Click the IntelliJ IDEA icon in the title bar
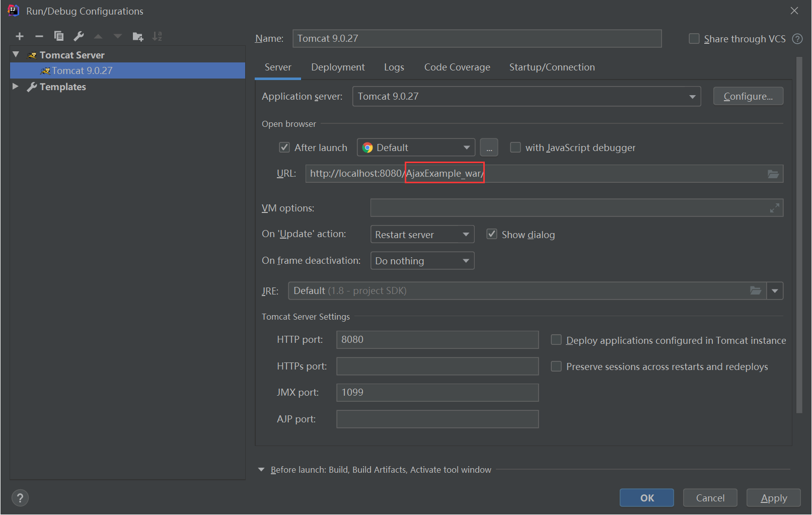 (x=14, y=11)
